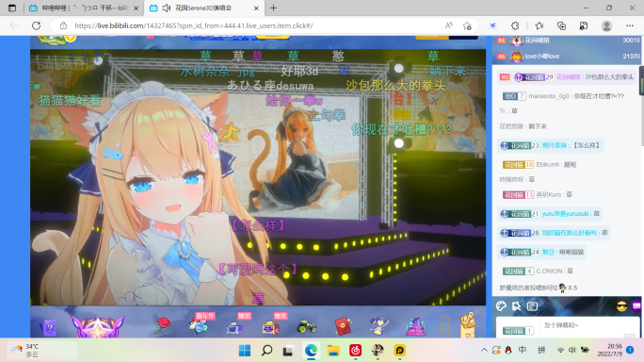Pick the green race car gift
The image size is (644, 362).
pos(306,327)
